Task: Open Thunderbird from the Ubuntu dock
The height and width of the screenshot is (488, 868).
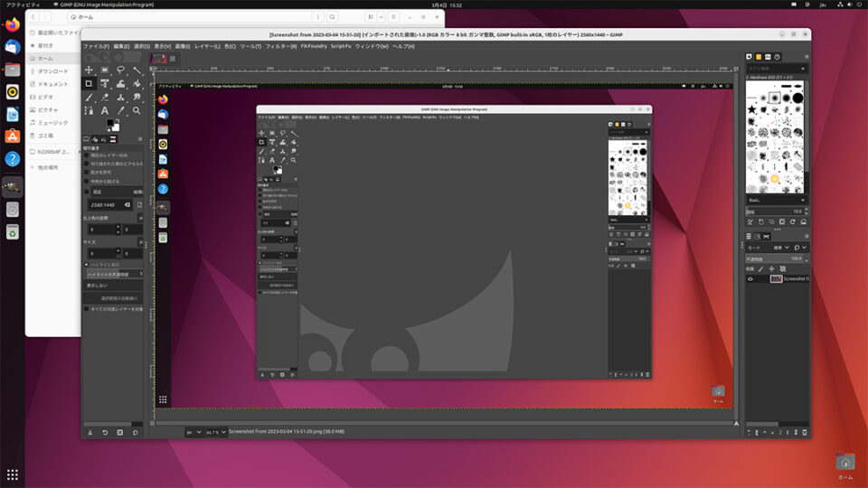Action: coord(12,47)
